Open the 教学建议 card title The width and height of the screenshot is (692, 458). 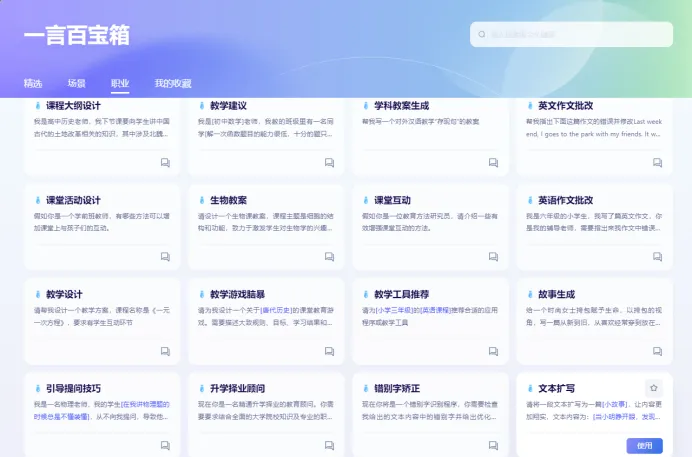(x=228, y=105)
